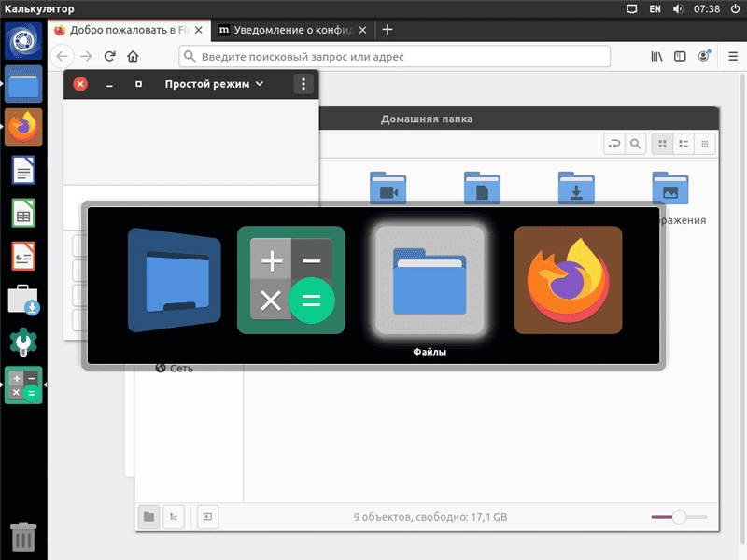Expand the calculator mode dropdown
Screen dimensions: 747x560
click(214, 84)
